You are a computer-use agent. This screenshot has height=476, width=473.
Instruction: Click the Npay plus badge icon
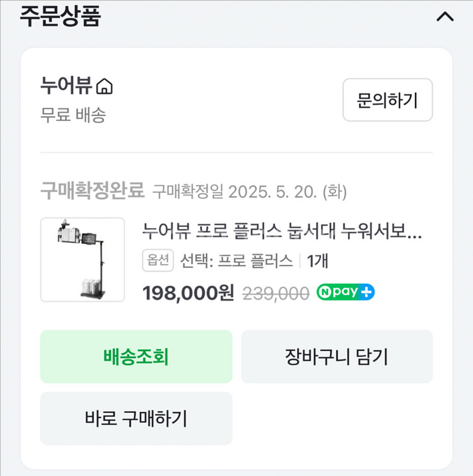click(367, 293)
